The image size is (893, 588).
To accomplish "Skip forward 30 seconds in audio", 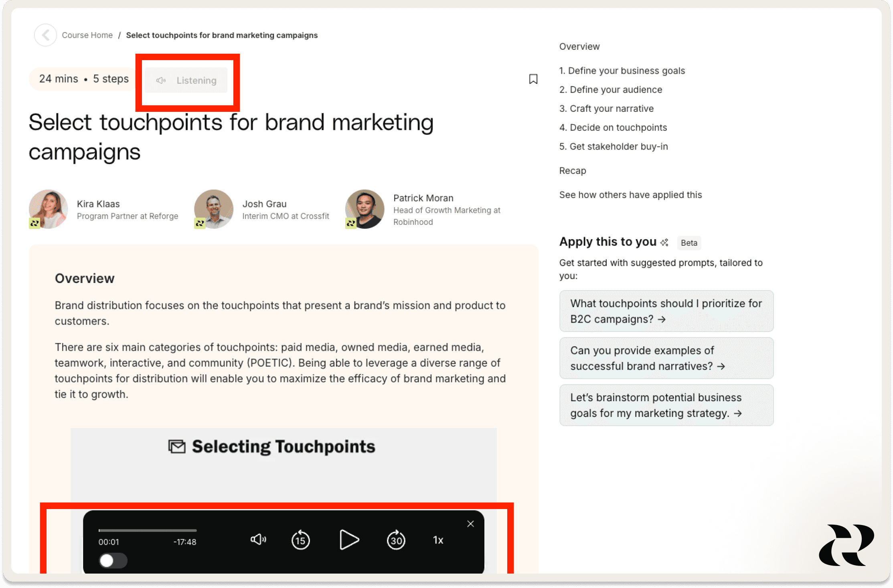I will [x=396, y=540].
